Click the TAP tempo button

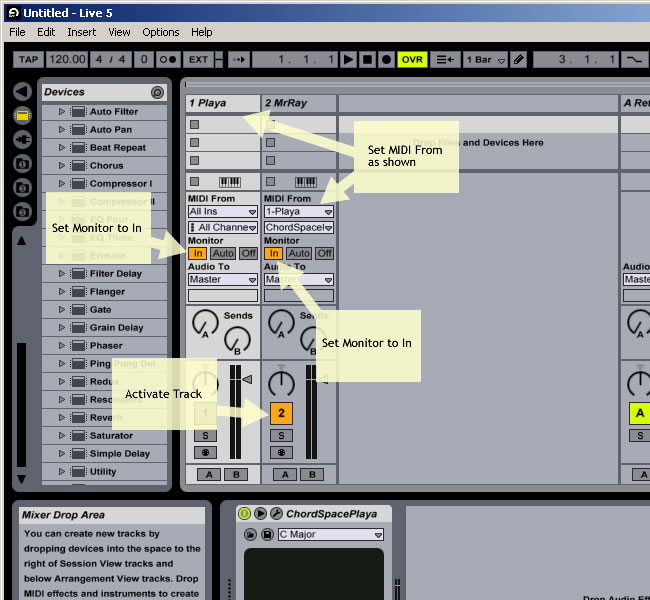[x=28, y=60]
